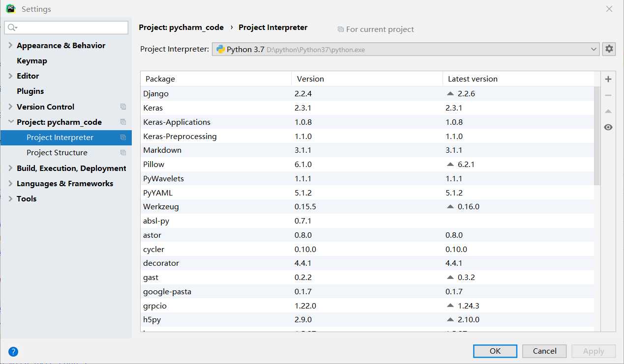Open interpreter settings gear icon
The height and width of the screenshot is (364, 624).
(609, 49)
